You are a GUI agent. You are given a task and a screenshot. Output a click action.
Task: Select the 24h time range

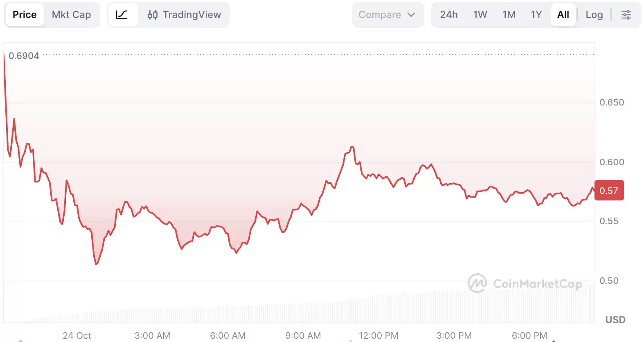pos(448,15)
